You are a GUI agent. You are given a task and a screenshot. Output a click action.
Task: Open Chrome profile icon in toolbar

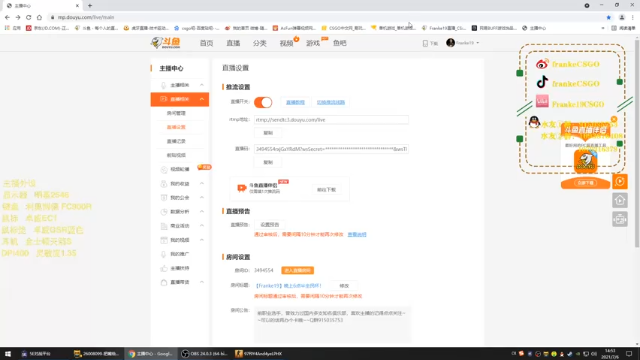point(622,17)
